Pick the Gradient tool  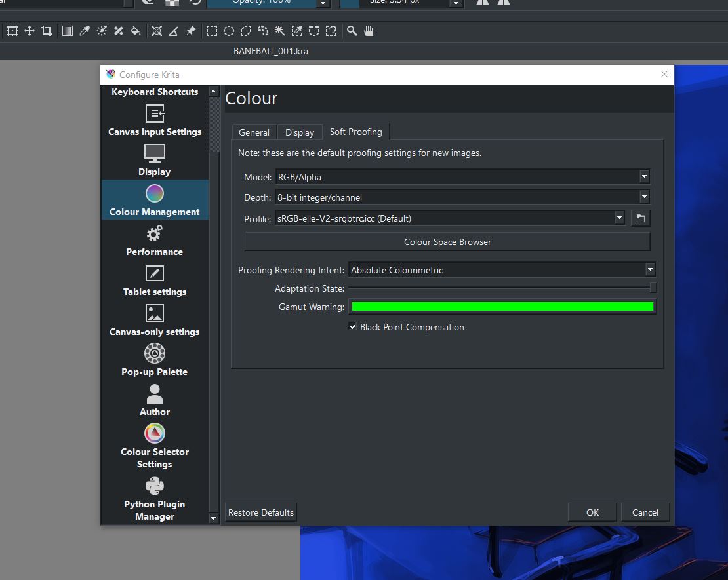click(67, 31)
